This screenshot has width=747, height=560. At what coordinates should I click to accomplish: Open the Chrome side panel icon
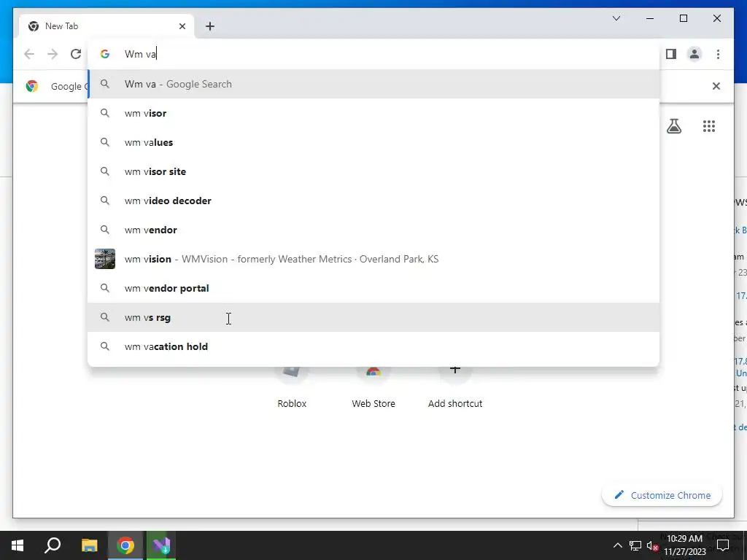point(671,54)
